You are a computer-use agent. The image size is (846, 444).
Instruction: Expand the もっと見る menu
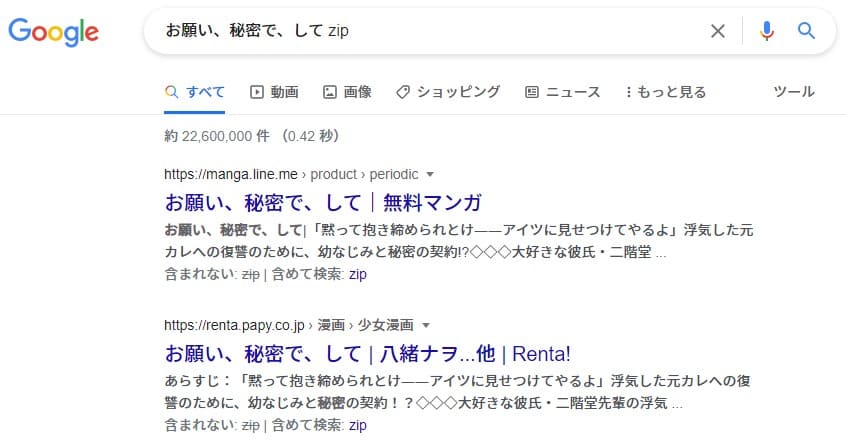pos(665,92)
